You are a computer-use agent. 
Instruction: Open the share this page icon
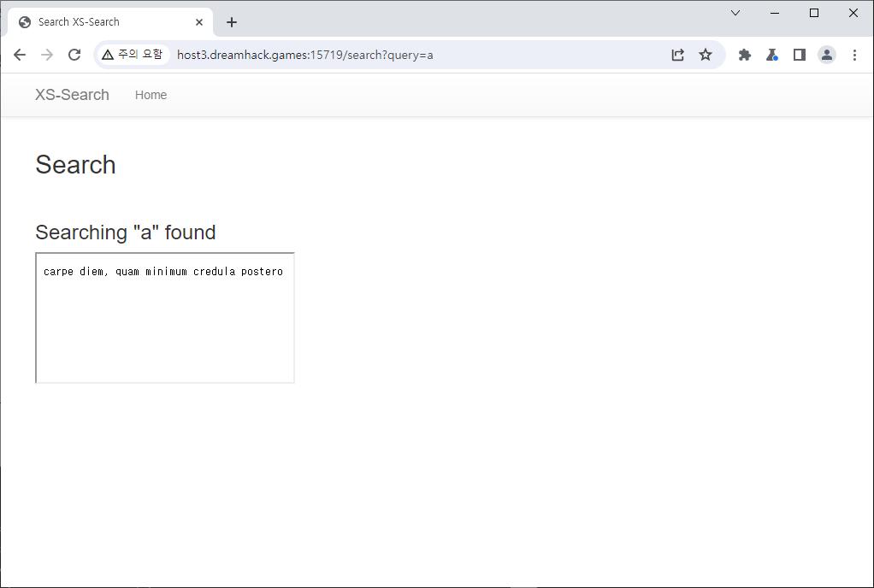pos(677,55)
